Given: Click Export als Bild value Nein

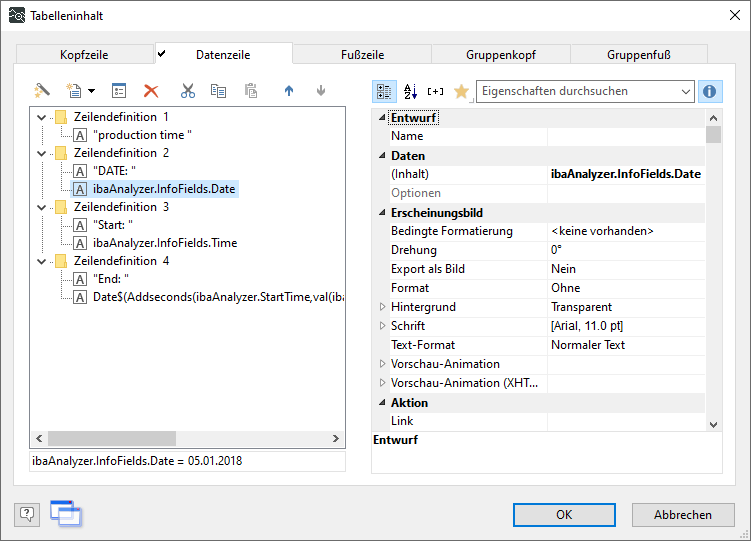Looking at the screenshot, I should tap(626, 269).
